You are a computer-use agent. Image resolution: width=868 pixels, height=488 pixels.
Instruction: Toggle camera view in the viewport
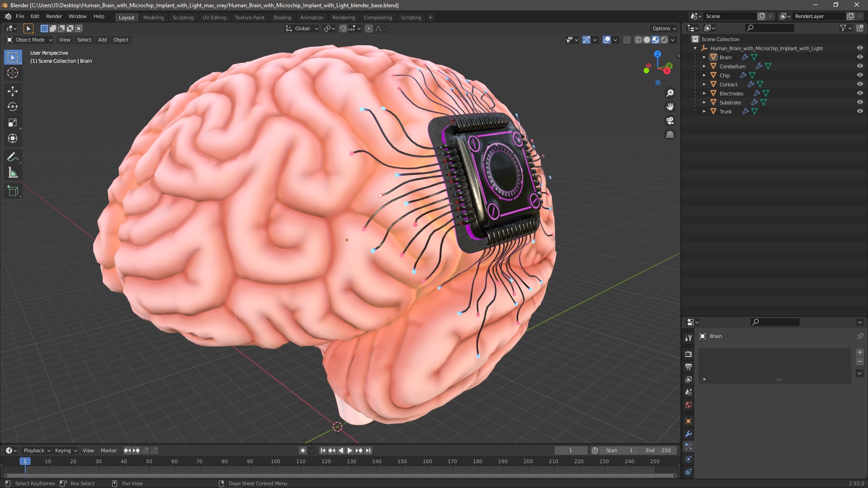[x=670, y=121]
